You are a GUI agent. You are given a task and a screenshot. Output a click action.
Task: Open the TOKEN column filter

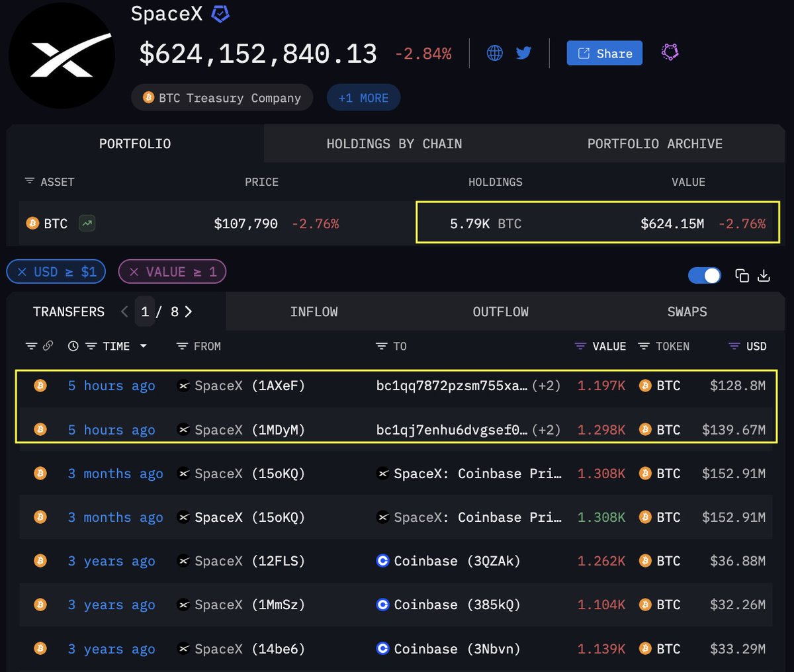point(644,346)
